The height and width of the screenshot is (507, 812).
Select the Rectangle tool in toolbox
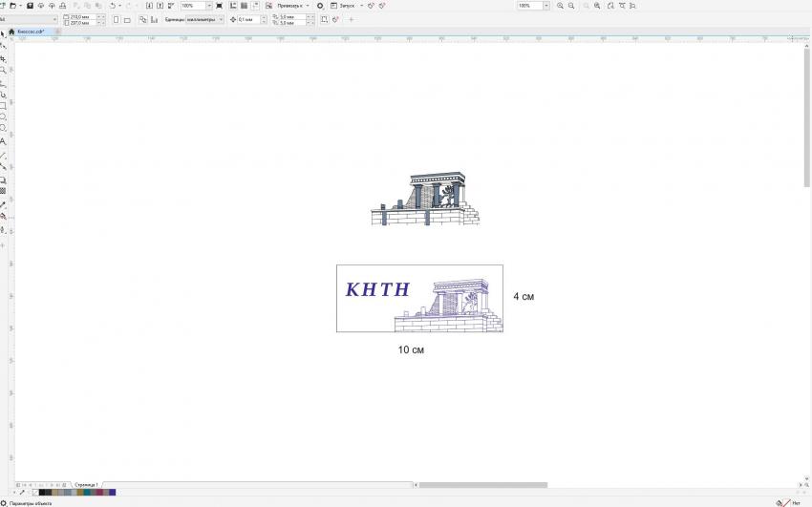4,106
